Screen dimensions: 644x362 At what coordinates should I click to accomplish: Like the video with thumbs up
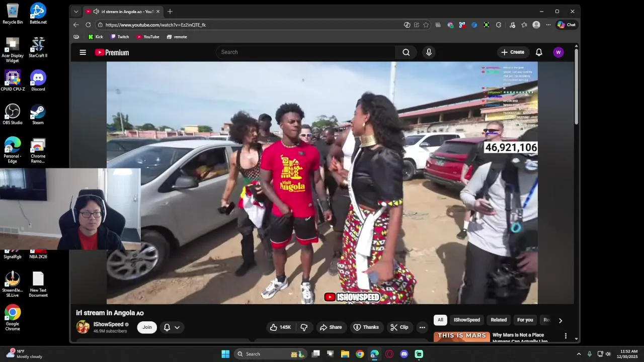[x=280, y=327]
